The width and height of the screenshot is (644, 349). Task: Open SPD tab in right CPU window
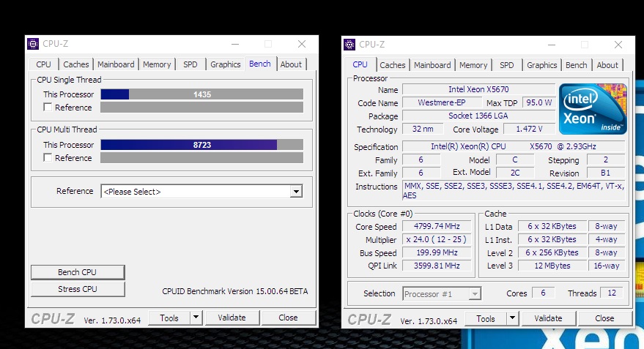pos(507,65)
